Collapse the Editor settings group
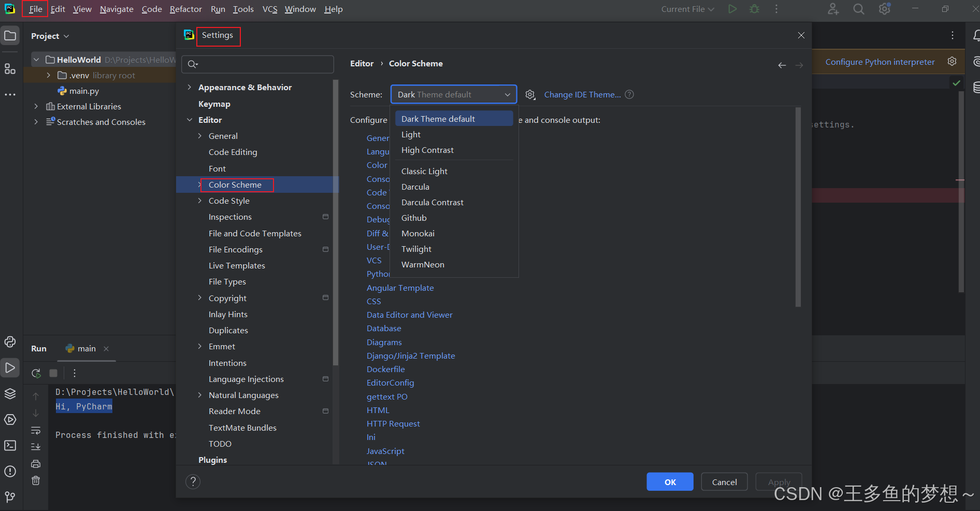Image resolution: width=980 pixels, height=511 pixels. click(x=190, y=120)
